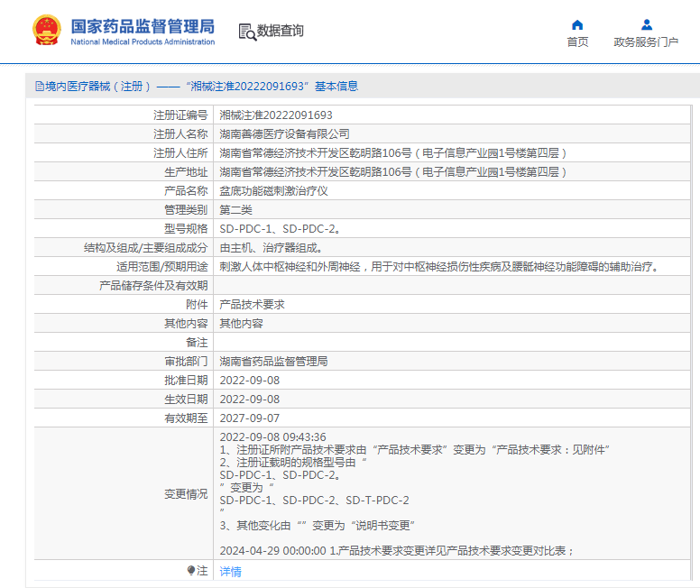Click the 注册证编号 label

point(180,115)
